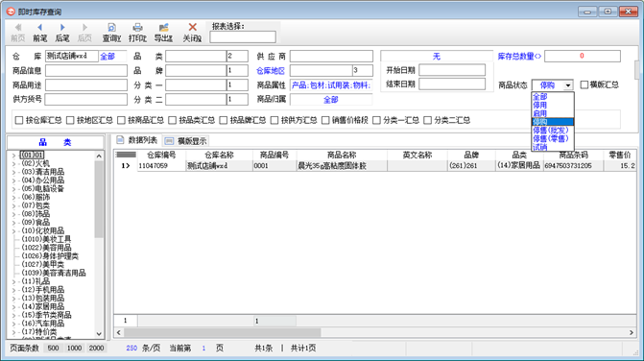Select 启用 in status dropdown list
This screenshot has width=644, height=361.
[553, 113]
